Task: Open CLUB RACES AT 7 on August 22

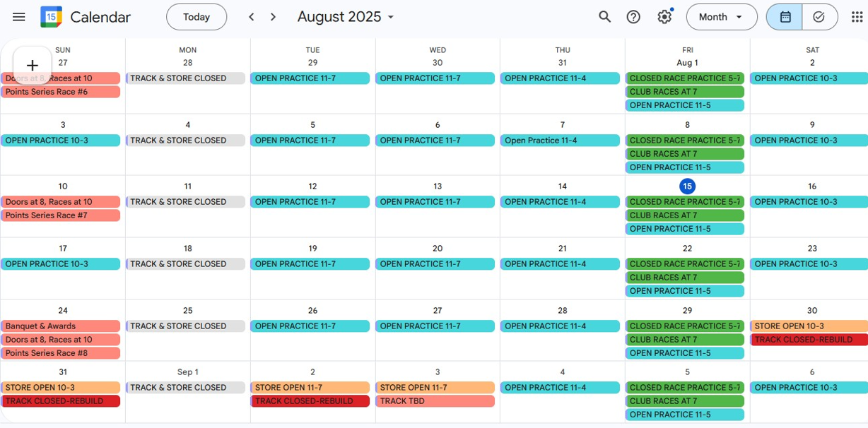Action: point(684,278)
